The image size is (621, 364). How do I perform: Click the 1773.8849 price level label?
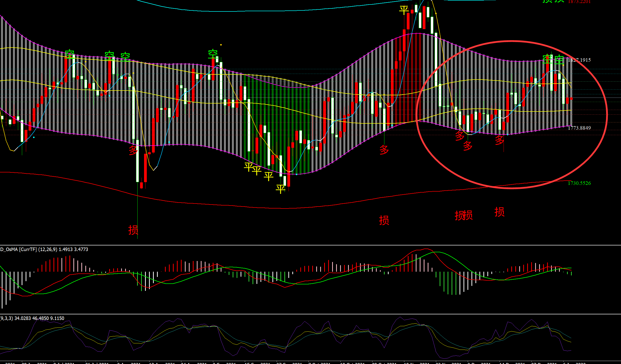pos(579,128)
